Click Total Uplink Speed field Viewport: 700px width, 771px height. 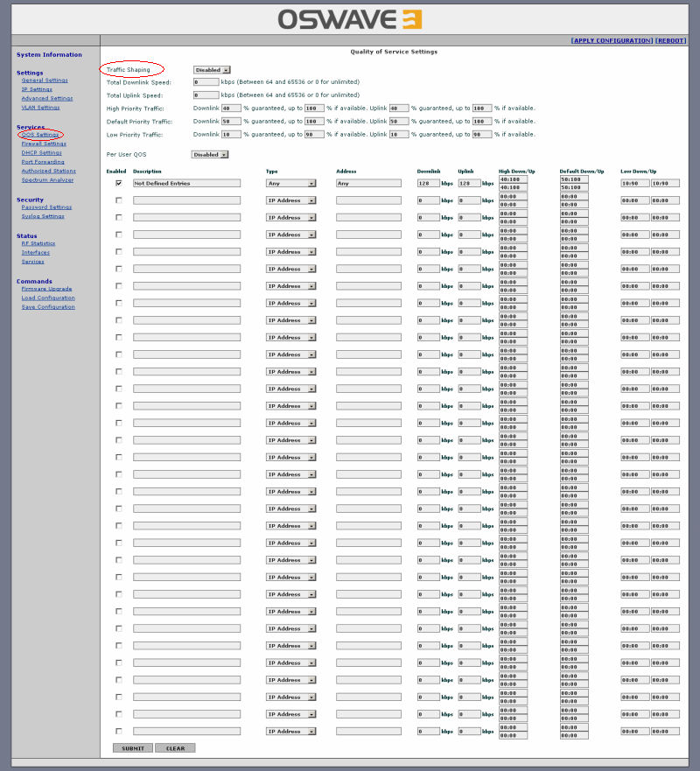206,95
